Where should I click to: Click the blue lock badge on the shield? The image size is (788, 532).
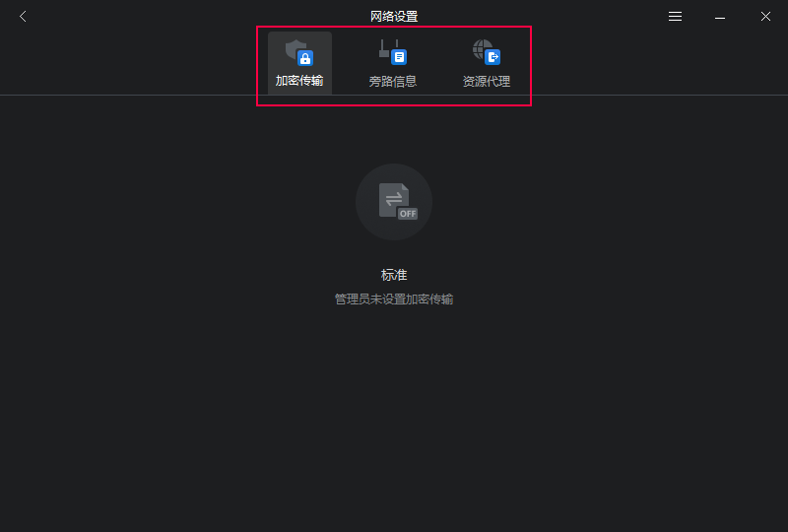pyautogui.click(x=305, y=58)
